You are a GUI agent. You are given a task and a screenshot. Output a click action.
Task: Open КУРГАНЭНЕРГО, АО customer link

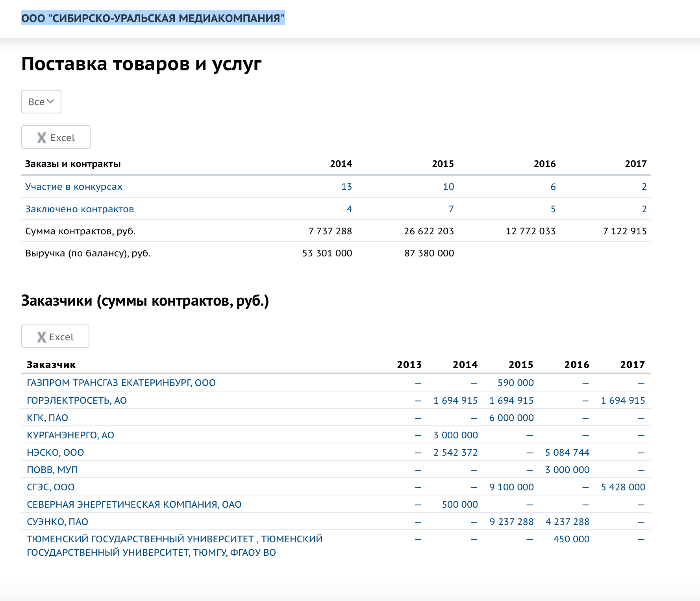pos(70,435)
